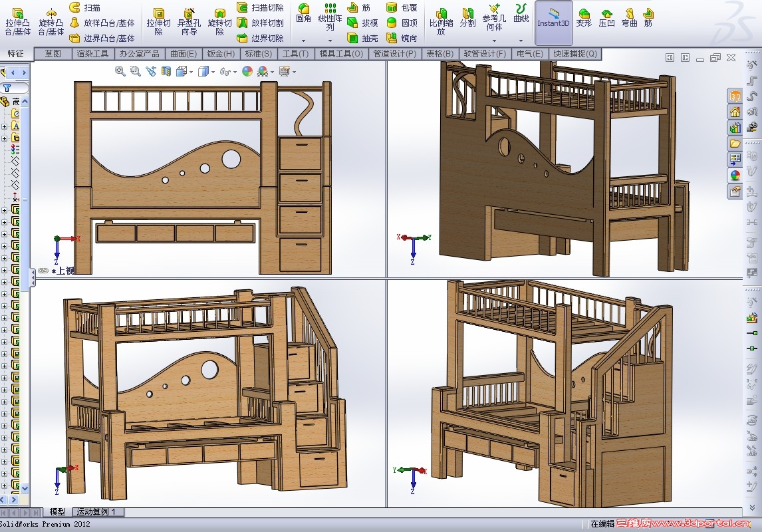
Task: Switch to the 电气(E) tab
Action: tap(530, 54)
